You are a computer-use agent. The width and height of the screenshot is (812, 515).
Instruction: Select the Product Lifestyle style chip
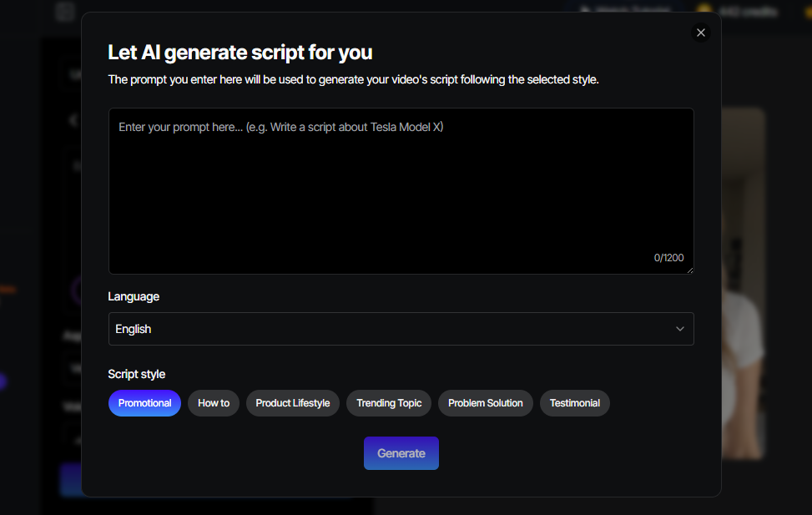[293, 403]
